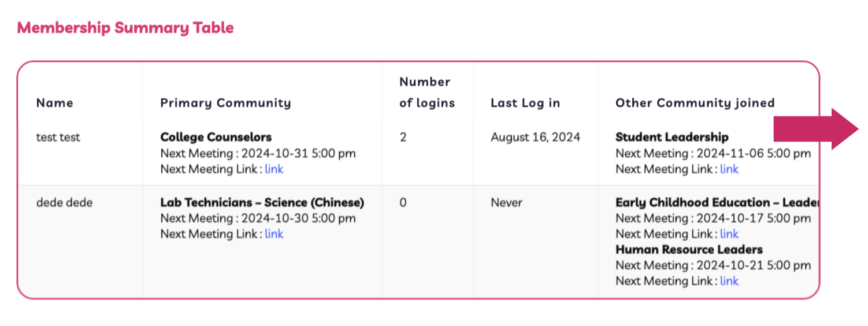Click the Name column header

pos(54,103)
